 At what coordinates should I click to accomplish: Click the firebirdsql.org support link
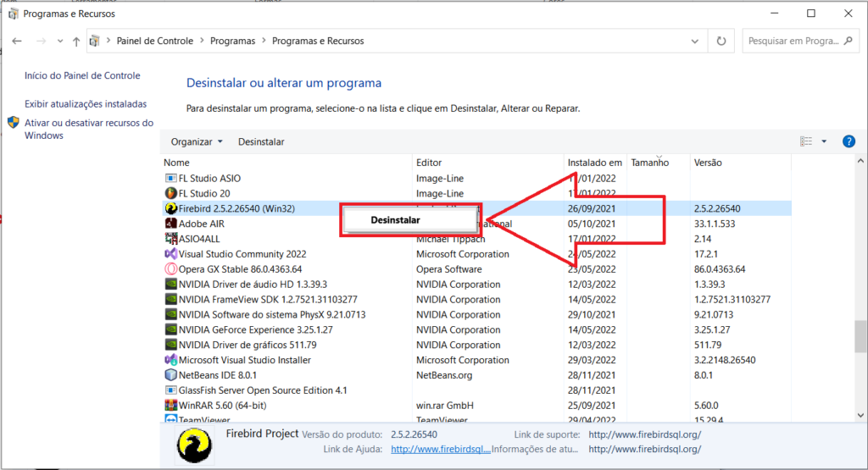(644, 434)
